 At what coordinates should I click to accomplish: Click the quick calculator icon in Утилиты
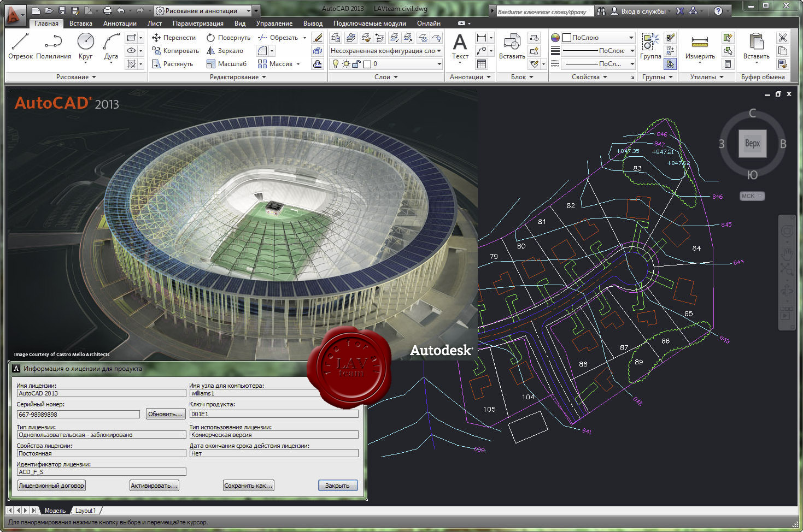[x=728, y=64]
